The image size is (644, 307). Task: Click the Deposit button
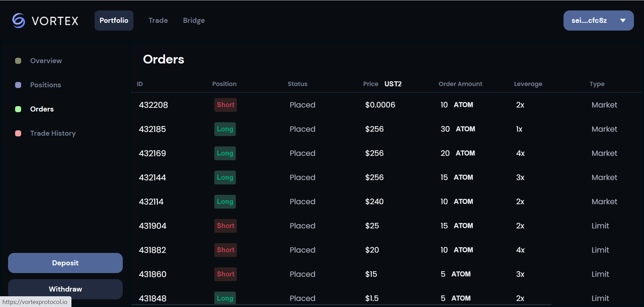pyautogui.click(x=65, y=263)
